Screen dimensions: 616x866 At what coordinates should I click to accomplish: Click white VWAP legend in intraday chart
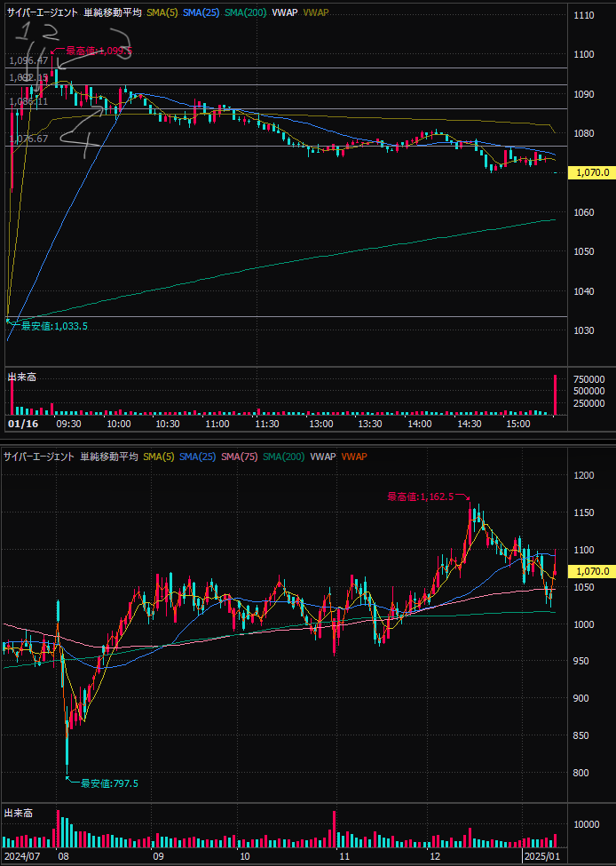[x=285, y=12]
